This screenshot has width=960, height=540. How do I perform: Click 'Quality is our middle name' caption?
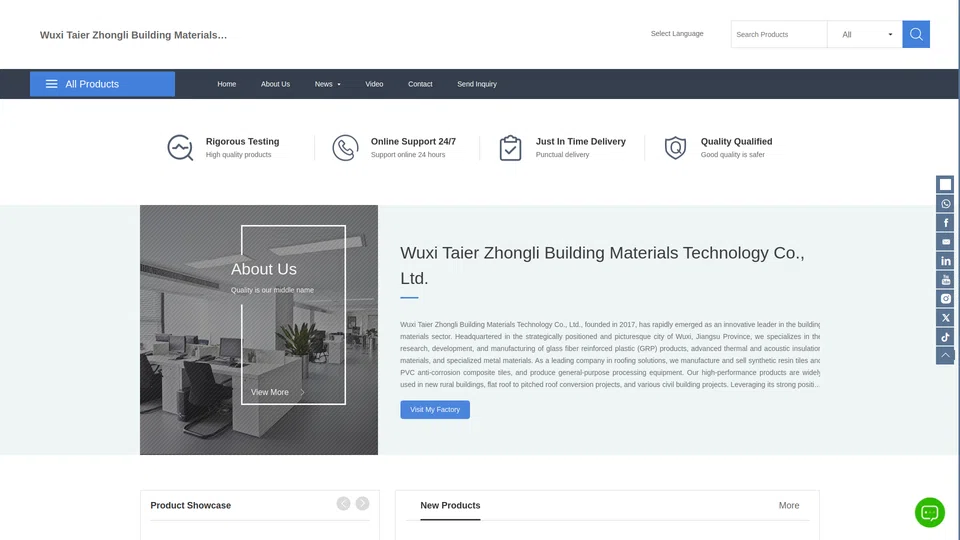point(272,290)
